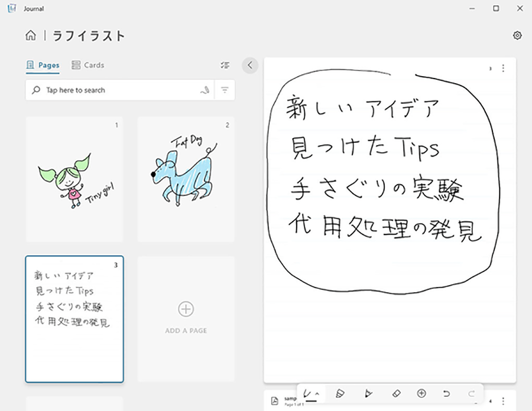Click the Journal app icon in title bar

pos(12,8)
